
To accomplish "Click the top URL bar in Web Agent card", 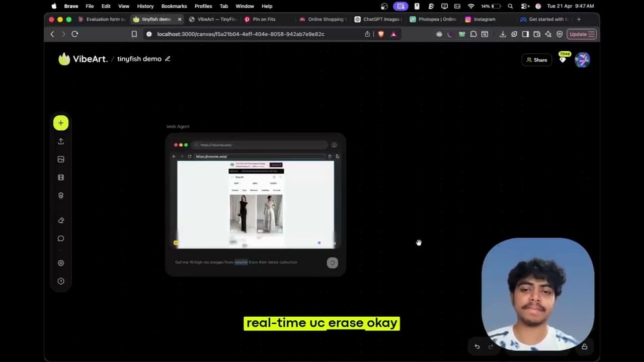I will click(x=261, y=145).
